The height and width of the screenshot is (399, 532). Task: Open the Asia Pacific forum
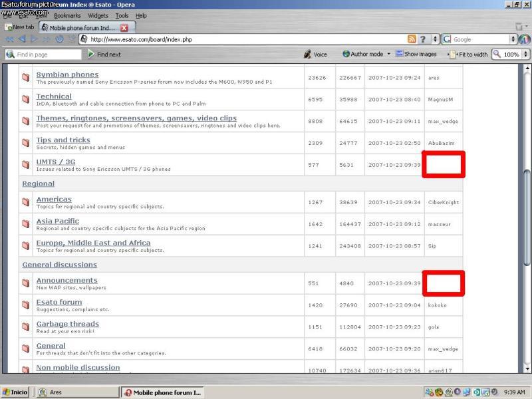click(x=58, y=221)
